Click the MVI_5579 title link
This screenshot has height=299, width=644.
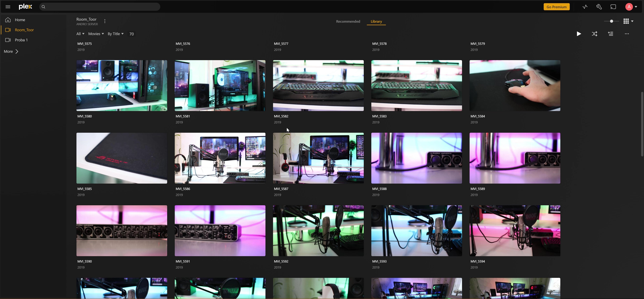pos(477,44)
